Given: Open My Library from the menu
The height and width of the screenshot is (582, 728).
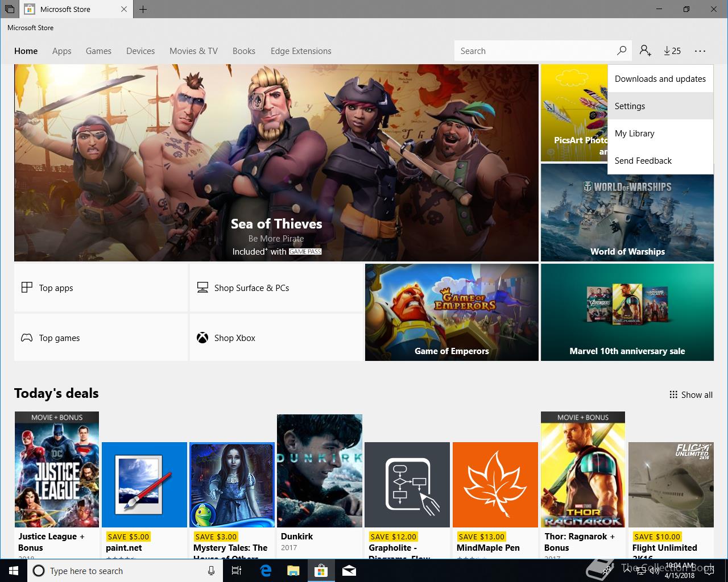Looking at the screenshot, I should 660,133.
